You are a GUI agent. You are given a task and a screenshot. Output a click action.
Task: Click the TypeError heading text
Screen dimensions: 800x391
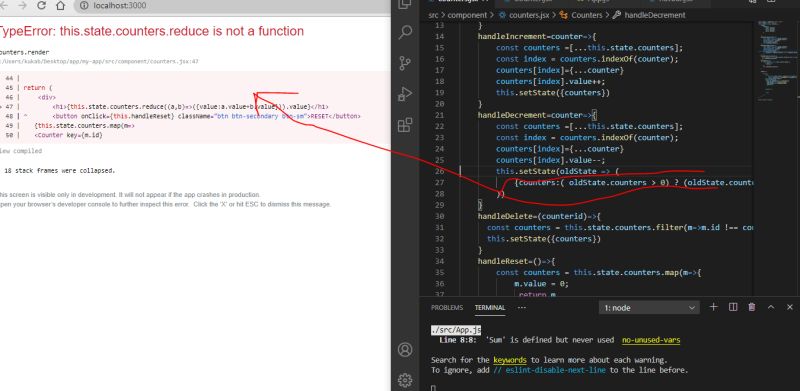152,31
